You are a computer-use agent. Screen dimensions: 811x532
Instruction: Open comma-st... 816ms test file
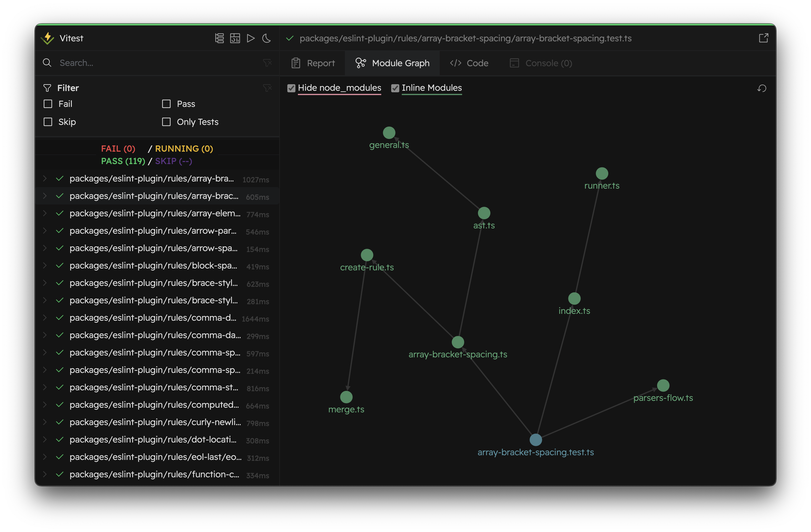point(157,387)
